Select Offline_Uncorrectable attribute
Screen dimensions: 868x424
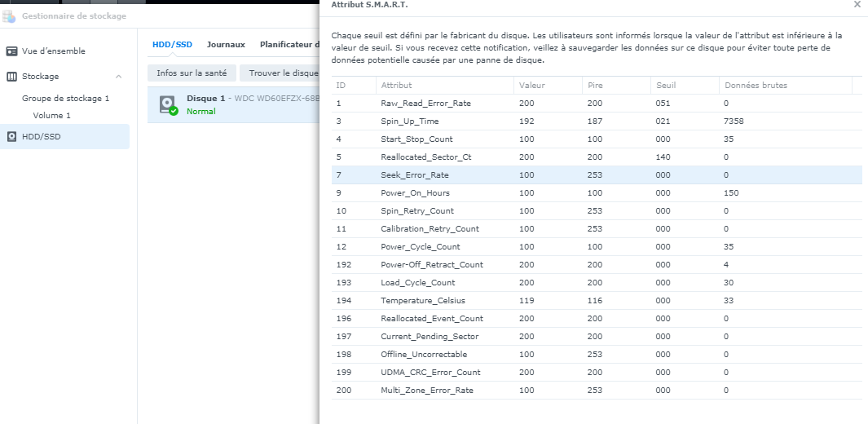(424, 354)
